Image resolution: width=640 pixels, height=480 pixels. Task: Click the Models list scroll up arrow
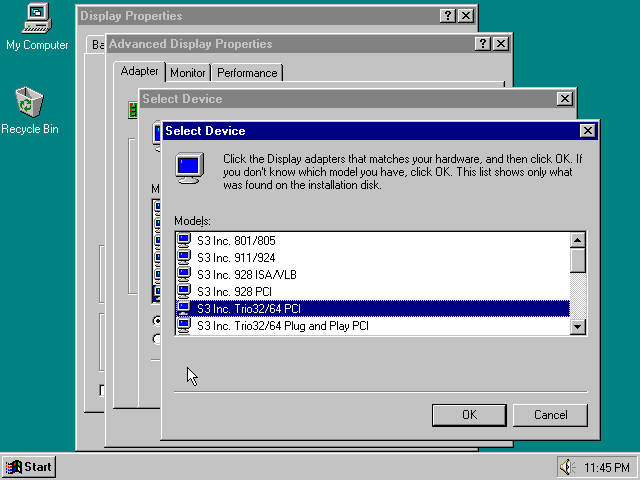[x=577, y=240]
